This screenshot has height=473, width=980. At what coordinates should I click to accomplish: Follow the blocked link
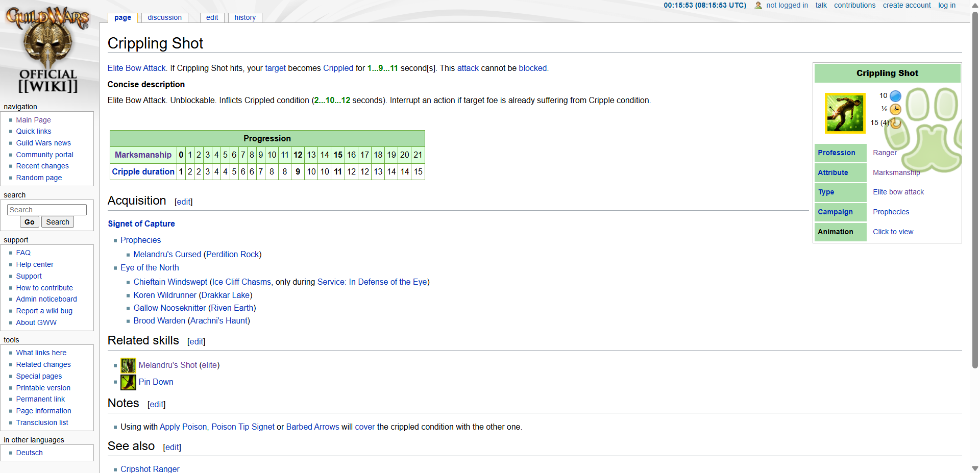533,68
